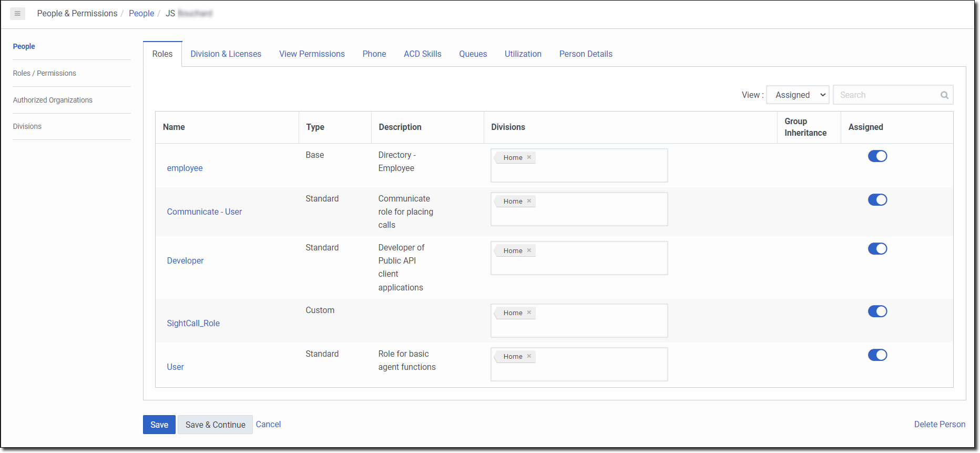The image size is (980, 453).
Task: Open the SightCall_Role link
Action: (193, 324)
